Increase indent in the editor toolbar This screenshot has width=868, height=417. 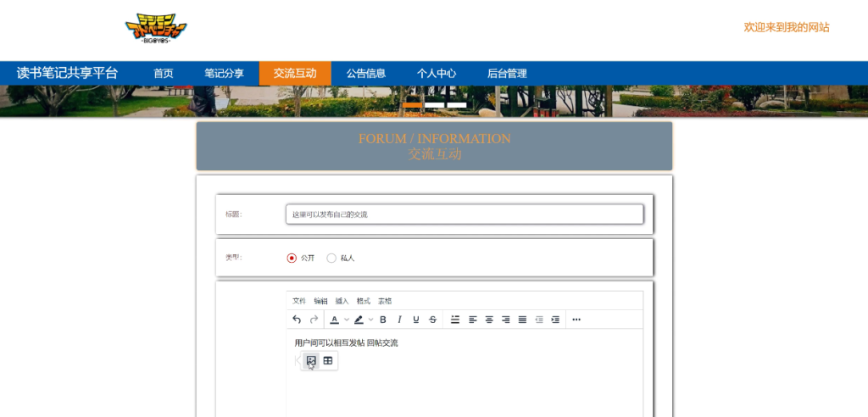[555, 320]
